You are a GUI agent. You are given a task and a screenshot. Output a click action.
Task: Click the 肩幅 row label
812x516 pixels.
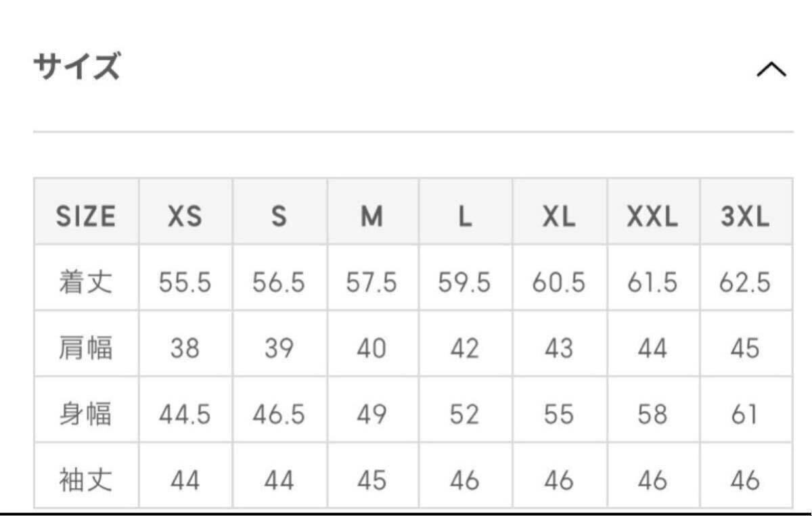(85, 348)
